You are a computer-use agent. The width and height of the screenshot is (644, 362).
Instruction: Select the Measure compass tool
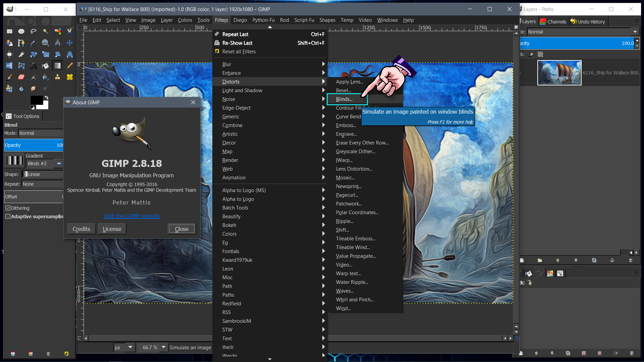58,43
